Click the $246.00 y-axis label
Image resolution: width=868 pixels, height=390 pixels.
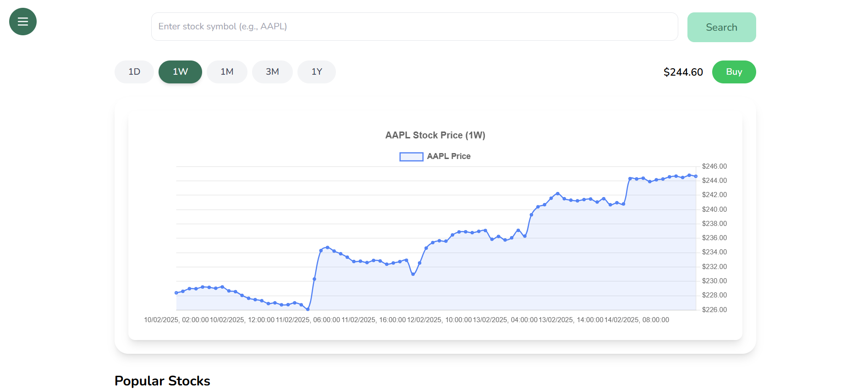click(x=714, y=166)
